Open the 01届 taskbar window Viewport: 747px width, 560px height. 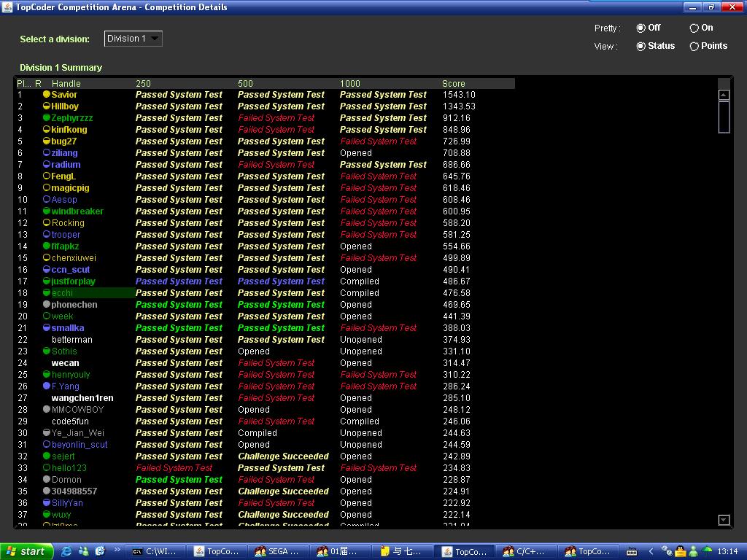(340, 551)
